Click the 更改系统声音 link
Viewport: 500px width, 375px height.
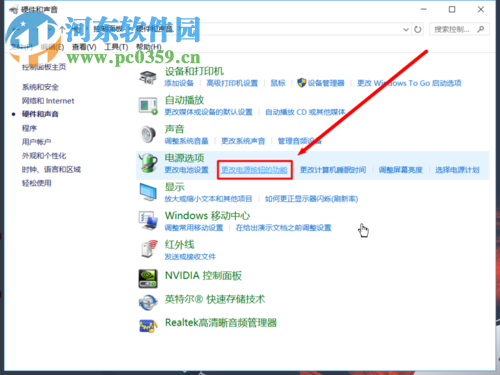(243, 141)
